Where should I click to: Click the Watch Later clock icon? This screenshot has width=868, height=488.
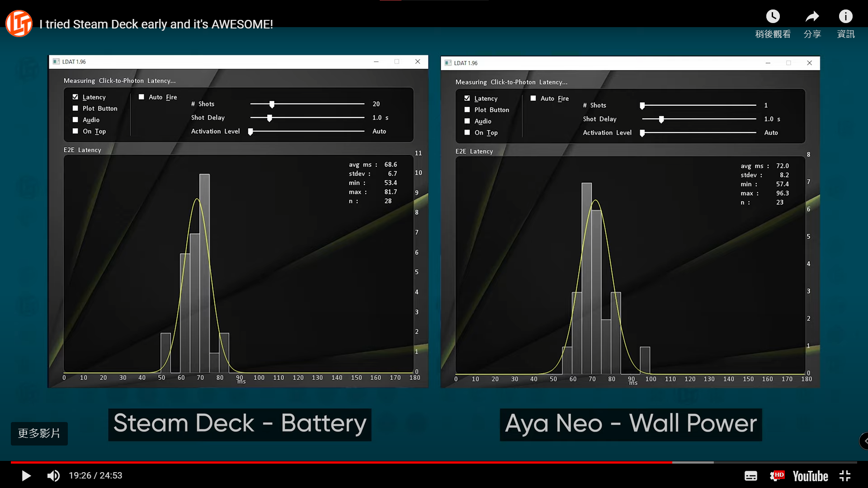point(773,17)
